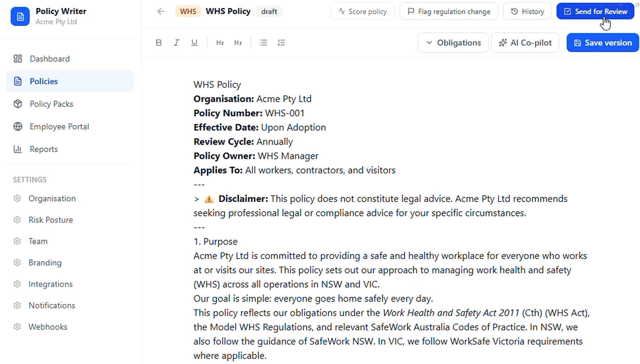Click the SETTINGS section label

(x=30, y=179)
